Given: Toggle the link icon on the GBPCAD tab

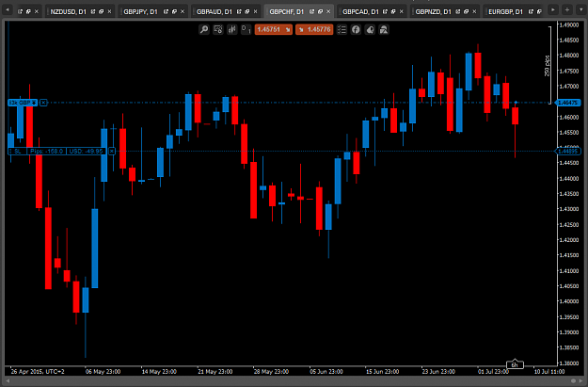Looking at the screenshot, I should pyautogui.click(x=385, y=11).
